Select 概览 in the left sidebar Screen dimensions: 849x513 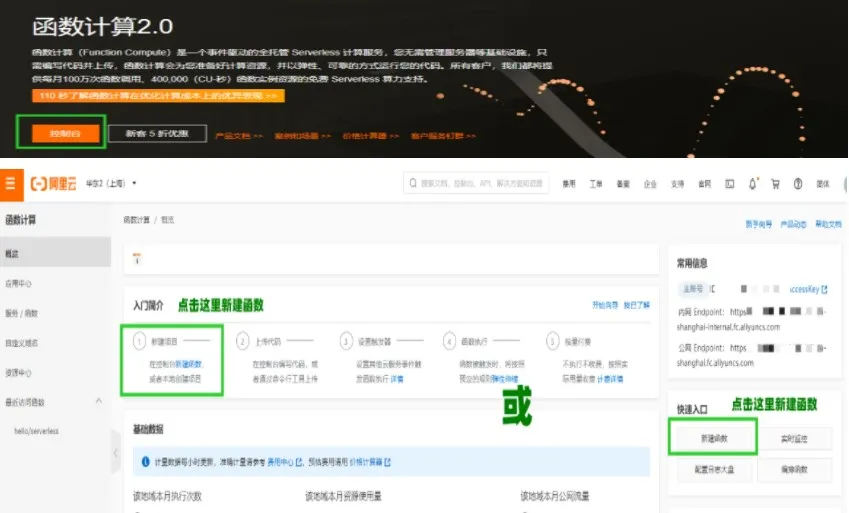pyautogui.click(x=55, y=254)
